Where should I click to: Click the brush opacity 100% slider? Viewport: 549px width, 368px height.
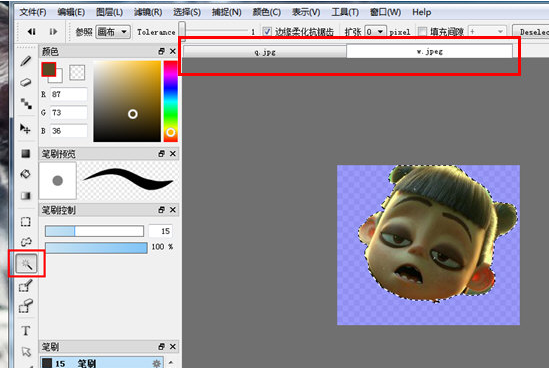coord(96,248)
